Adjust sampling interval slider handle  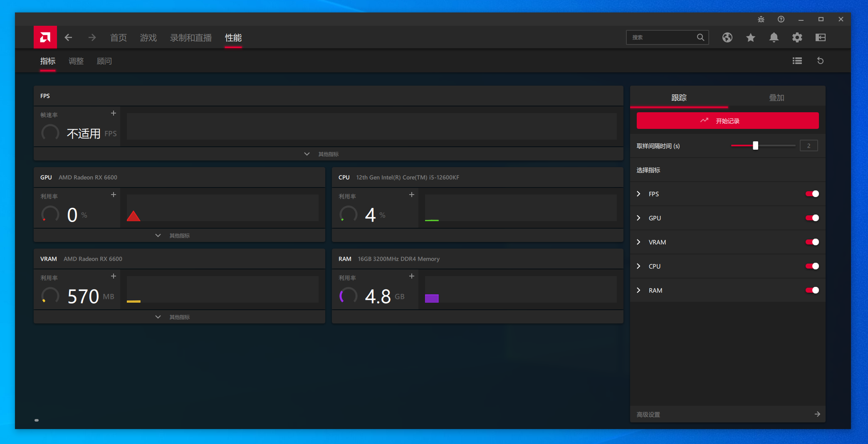(756, 146)
